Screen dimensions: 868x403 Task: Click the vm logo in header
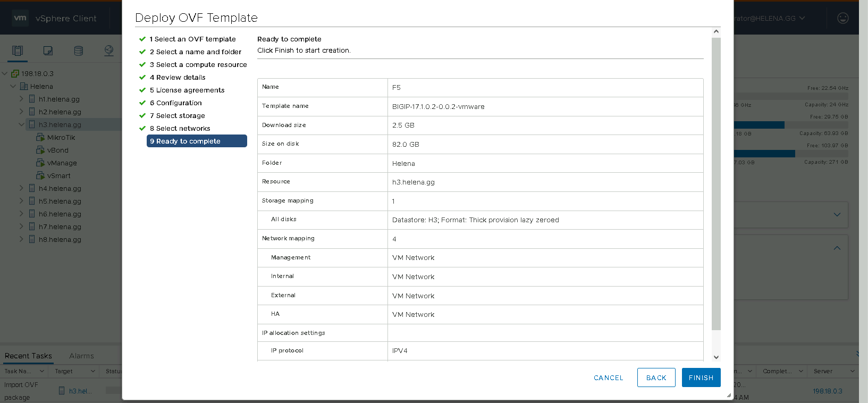(x=20, y=18)
